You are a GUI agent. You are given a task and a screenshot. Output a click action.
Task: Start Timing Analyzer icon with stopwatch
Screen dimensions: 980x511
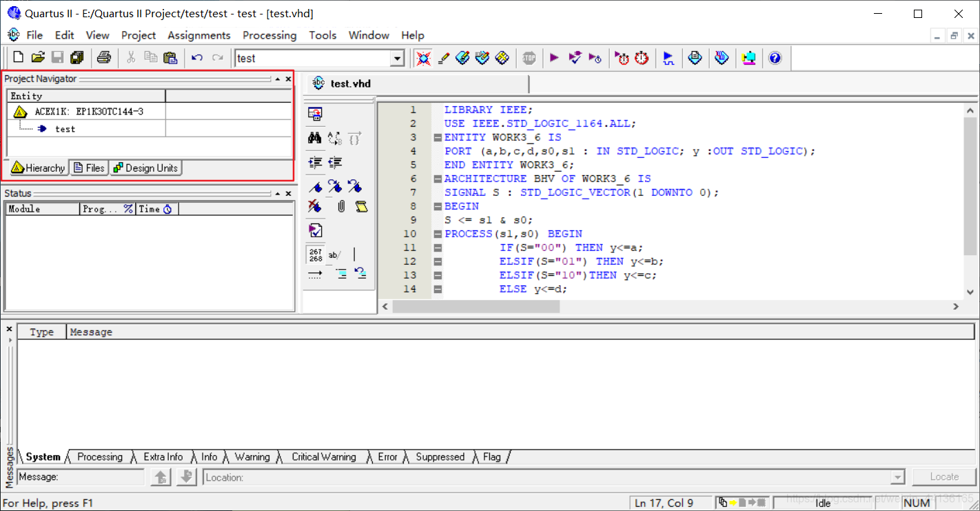(622, 58)
